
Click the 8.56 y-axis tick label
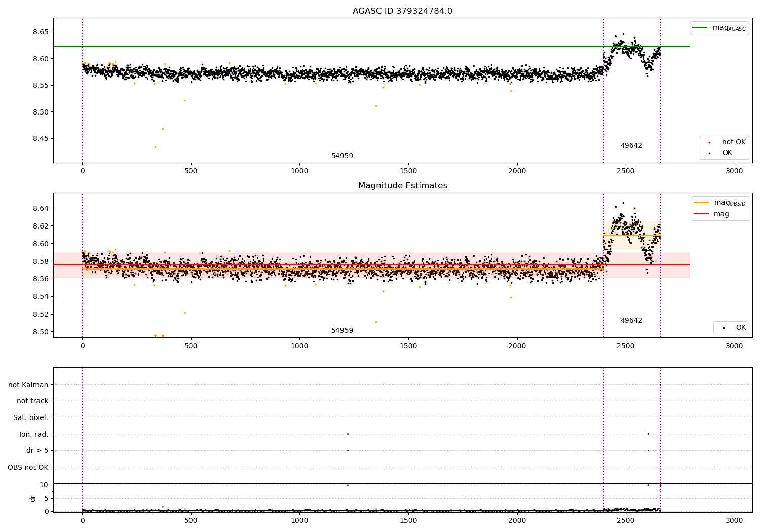click(41, 279)
